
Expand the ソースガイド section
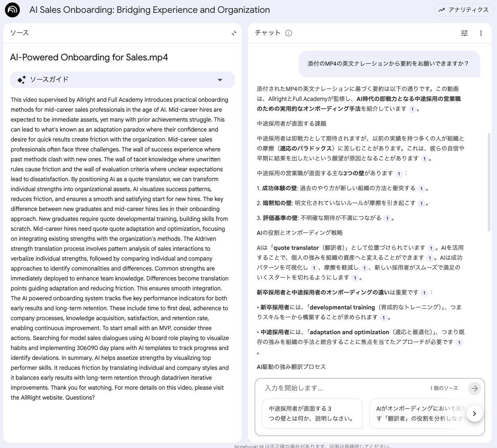tap(220, 79)
